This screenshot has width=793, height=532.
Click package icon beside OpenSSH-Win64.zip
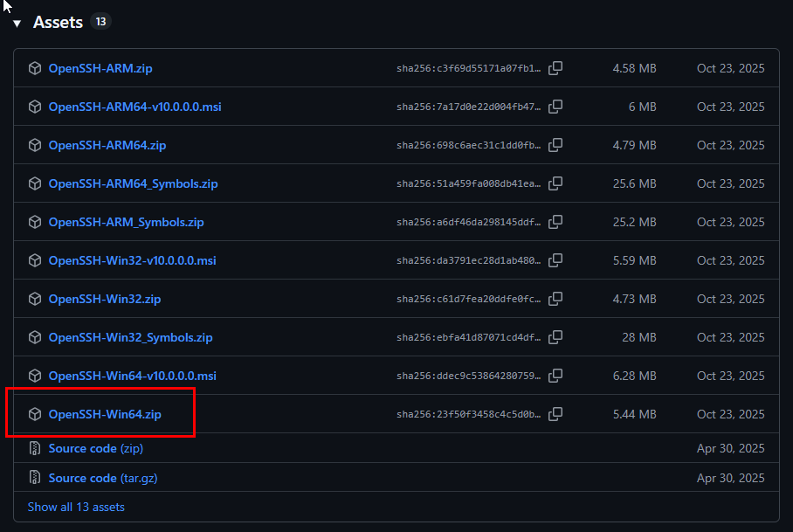(35, 414)
